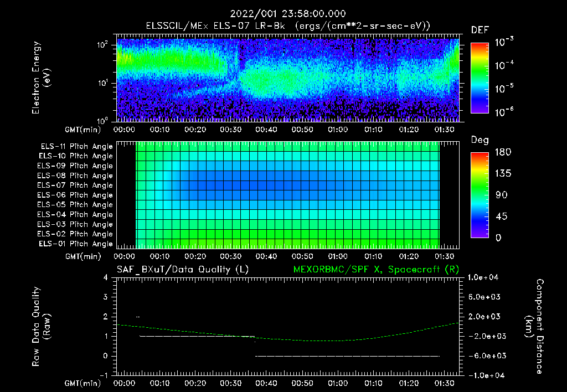
Task: Click the green MEXORBMC/SPF X, Spacecraft label
Action: pyautogui.click(x=376, y=270)
